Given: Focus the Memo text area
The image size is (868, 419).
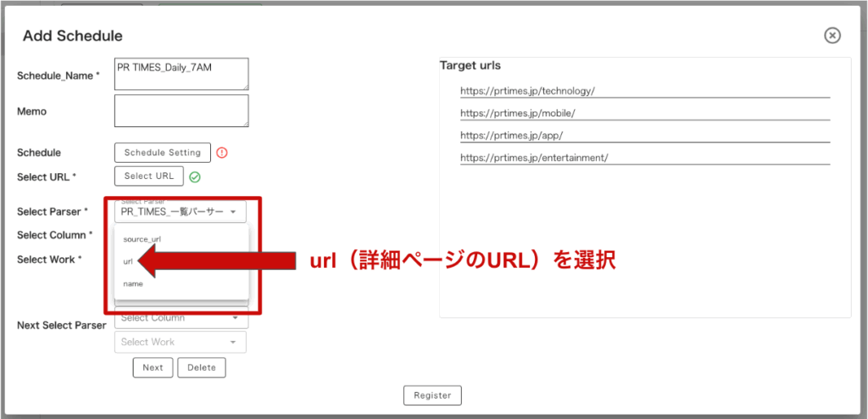Looking at the screenshot, I should [181, 110].
